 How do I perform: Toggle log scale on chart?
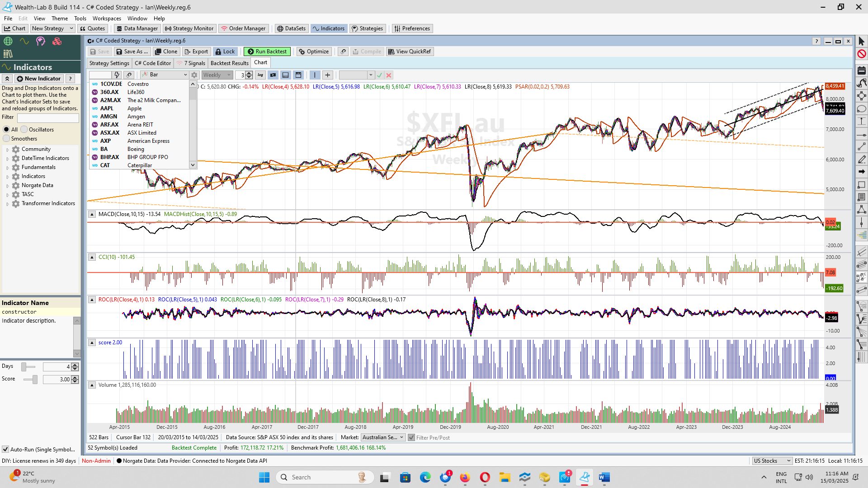tap(260, 75)
